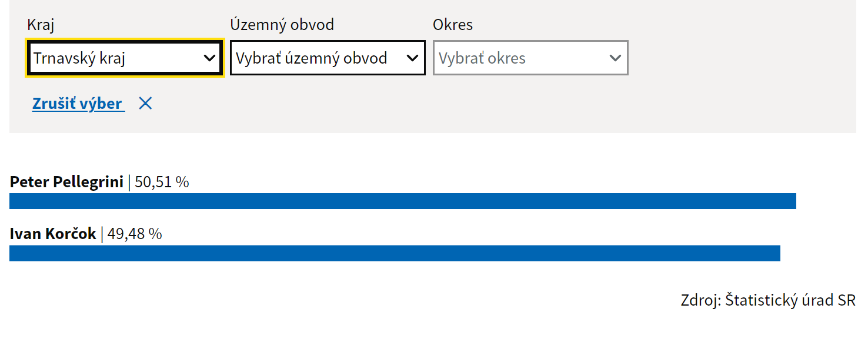
Task: Click the grey chevron in Okres dropdown
Action: point(615,58)
